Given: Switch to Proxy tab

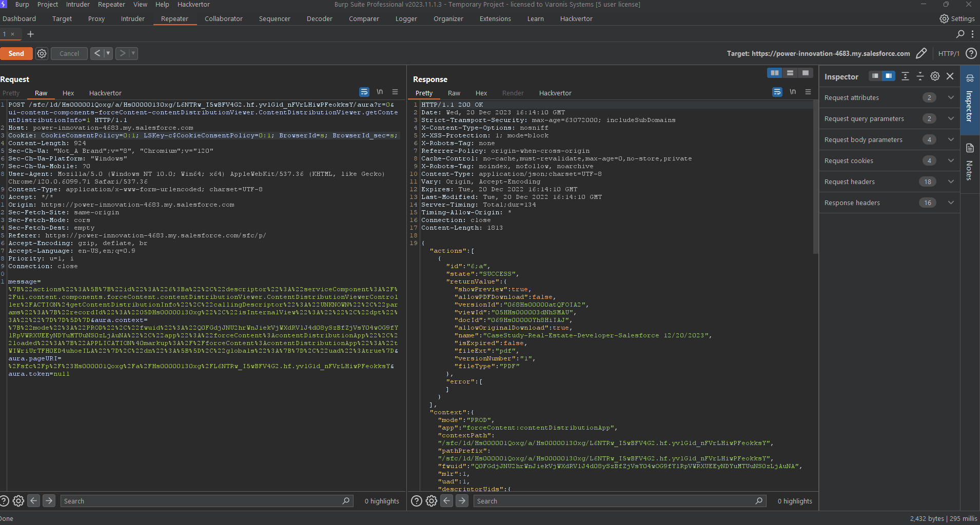Looking at the screenshot, I should (x=96, y=18).
